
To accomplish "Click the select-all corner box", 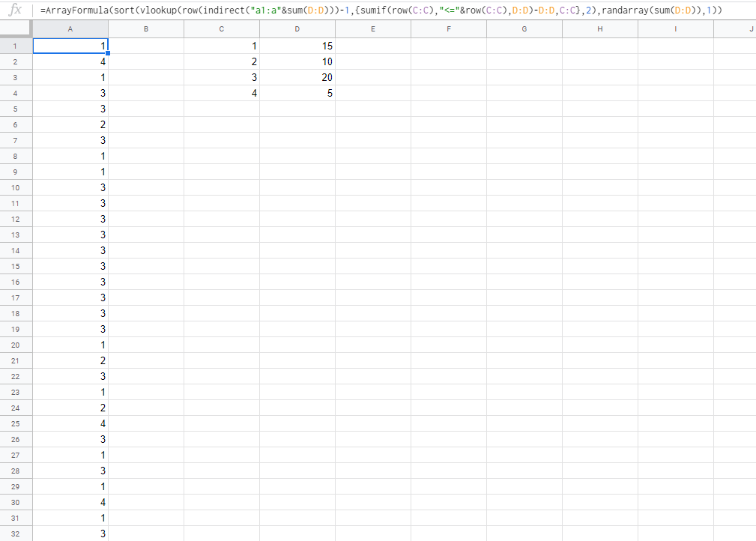I will click(x=16, y=29).
